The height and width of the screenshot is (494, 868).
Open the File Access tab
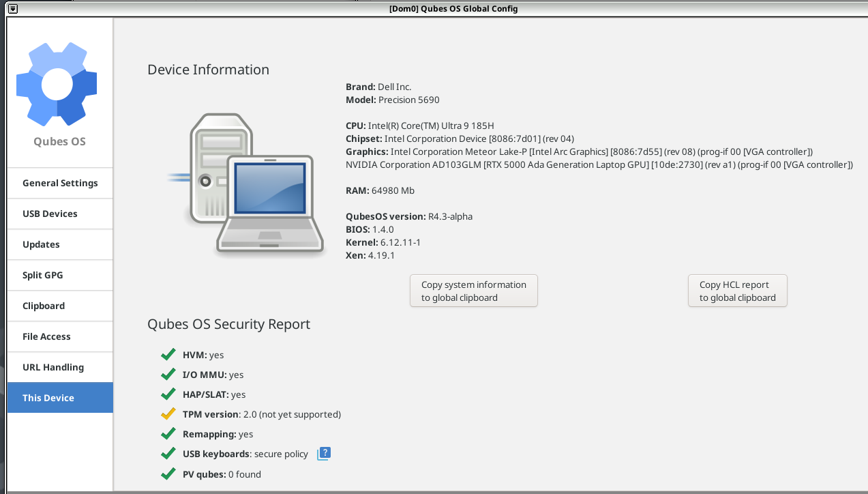pyautogui.click(x=60, y=336)
